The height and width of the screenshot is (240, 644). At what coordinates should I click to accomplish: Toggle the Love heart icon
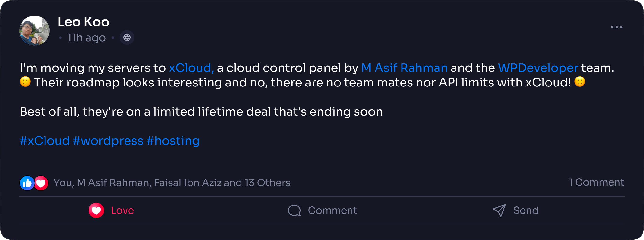point(96,210)
